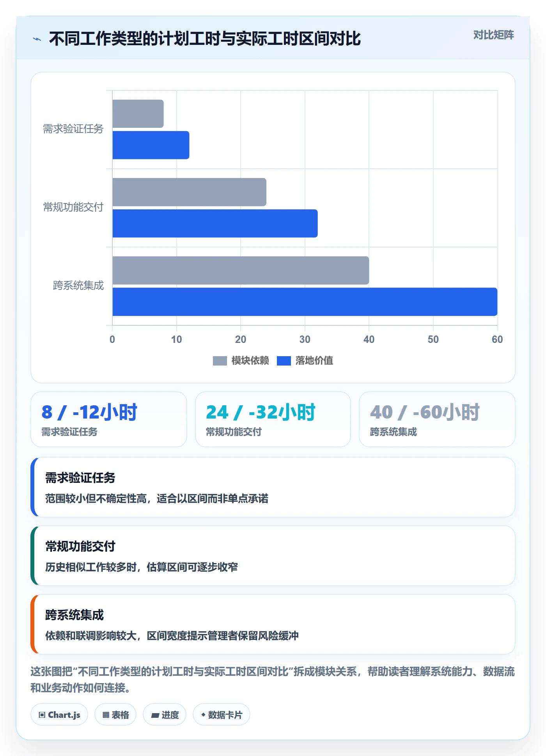Click the 对比矩阵 label in the header
546x756 pixels.
(x=493, y=35)
